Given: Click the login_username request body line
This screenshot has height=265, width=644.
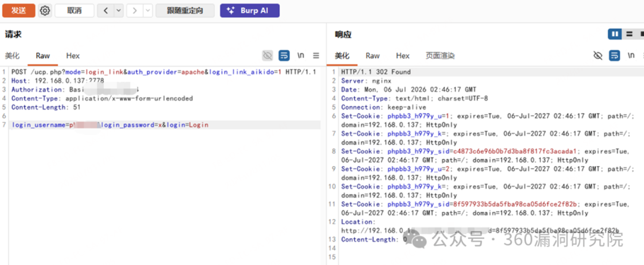Looking at the screenshot, I should tap(110, 125).
